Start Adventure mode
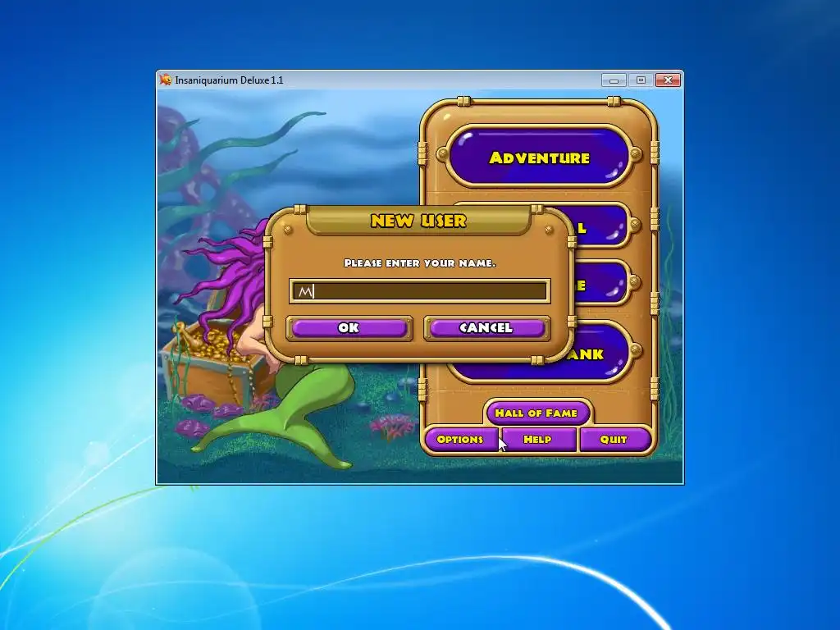 tap(540, 157)
